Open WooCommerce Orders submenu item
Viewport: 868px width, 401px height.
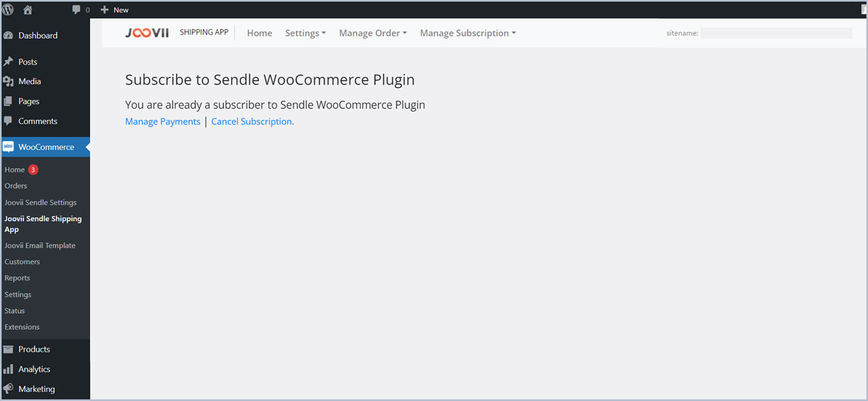click(x=16, y=186)
